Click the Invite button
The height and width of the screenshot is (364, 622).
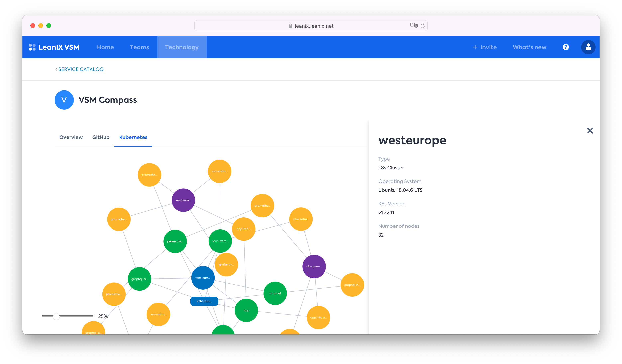tap(485, 47)
